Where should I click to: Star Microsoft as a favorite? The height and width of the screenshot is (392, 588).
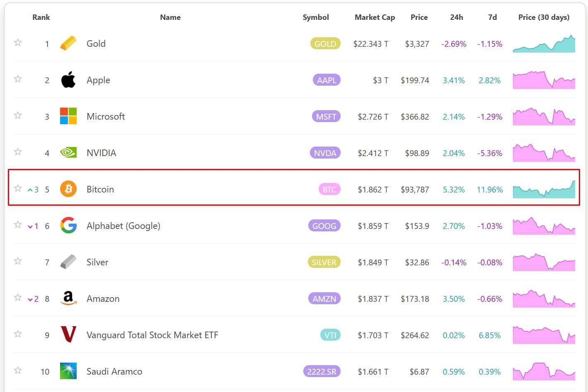coord(18,115)
